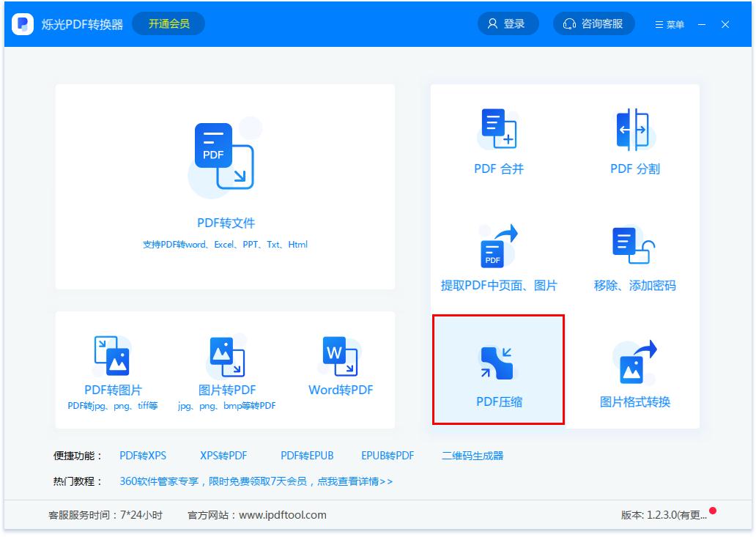The height and width of the screenshot is (537, 756).
Task: Open the 菜单 menu
Action: 669,24
